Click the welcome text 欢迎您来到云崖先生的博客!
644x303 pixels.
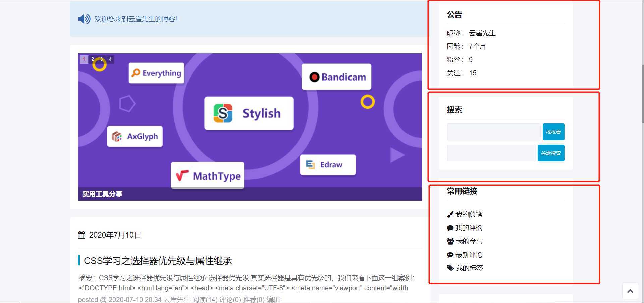click(x=136, y=19)
